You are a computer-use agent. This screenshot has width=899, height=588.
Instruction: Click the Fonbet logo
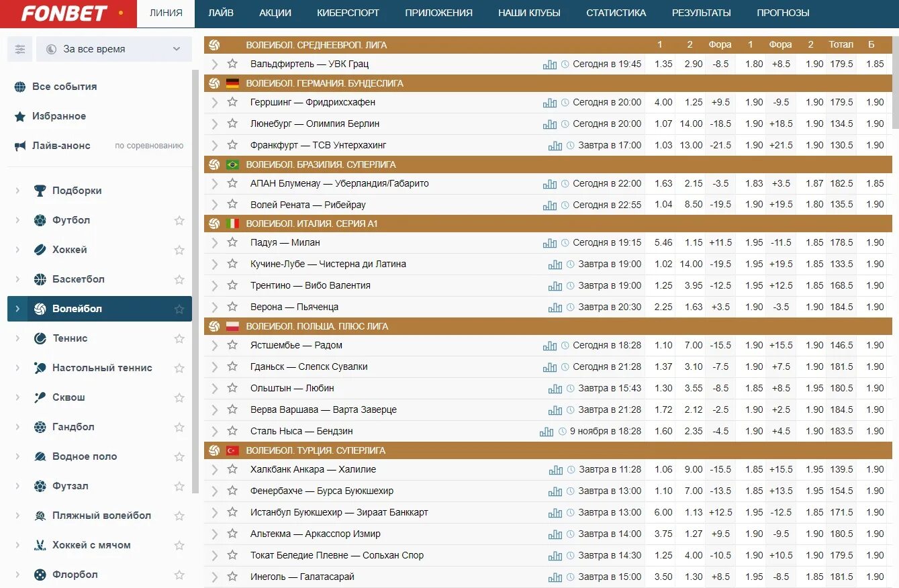click(64, 13)
